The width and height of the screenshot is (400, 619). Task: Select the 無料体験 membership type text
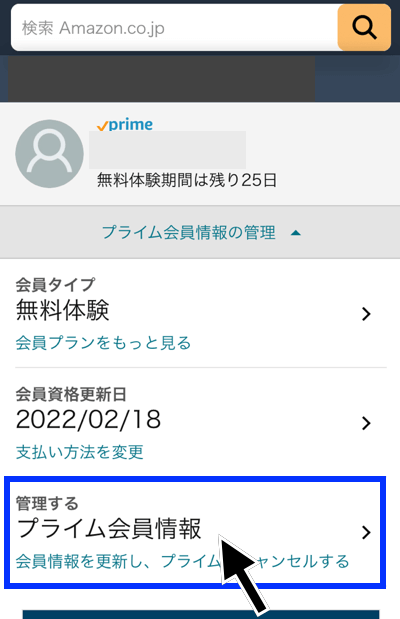(62, 310)
